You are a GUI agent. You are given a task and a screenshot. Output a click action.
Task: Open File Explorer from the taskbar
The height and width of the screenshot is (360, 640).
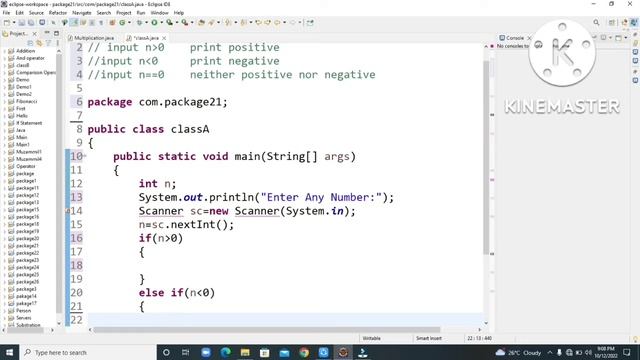(245, 352)
